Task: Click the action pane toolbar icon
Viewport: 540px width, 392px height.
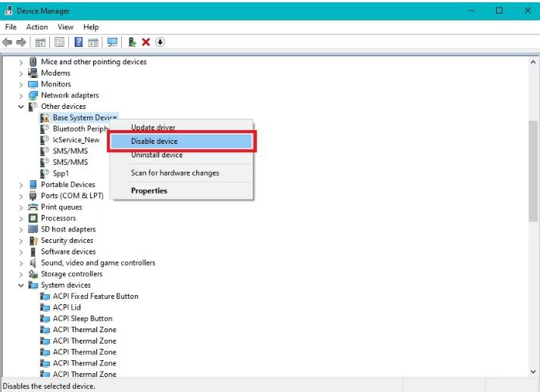Action: click(93, 42)
